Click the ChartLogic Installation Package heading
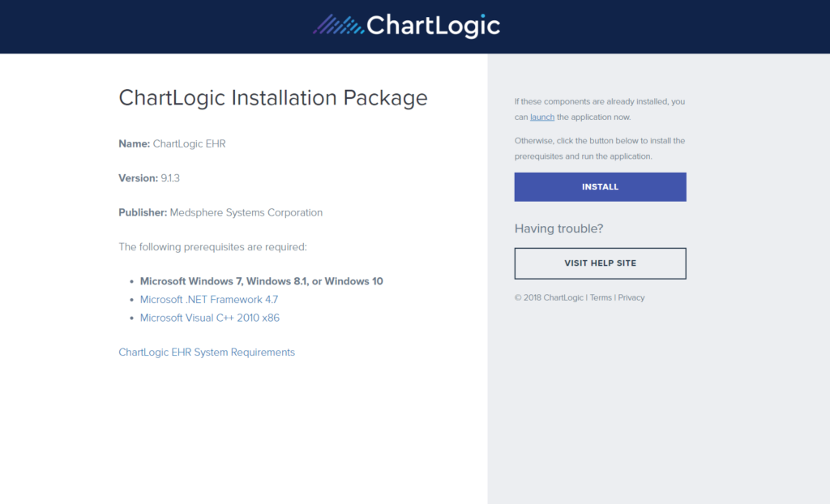830x504 pixels. pyautogui.click(x=273, y=98)
